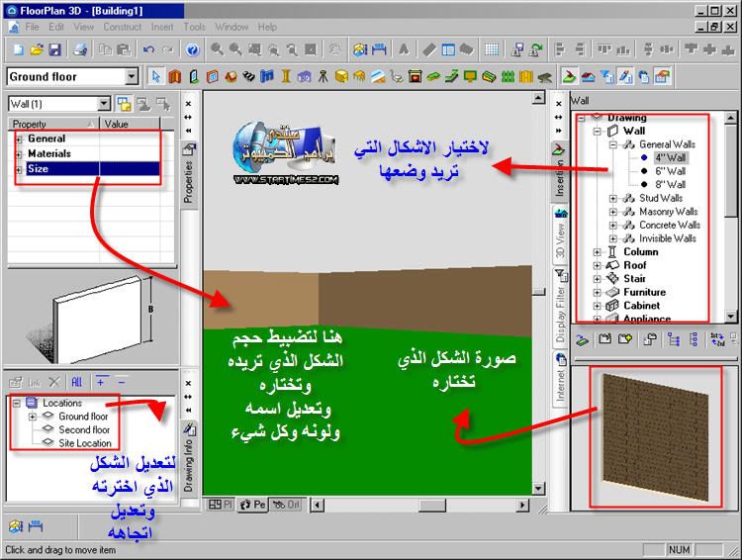Open Help with the question mark icon

[x=192, y=49]
